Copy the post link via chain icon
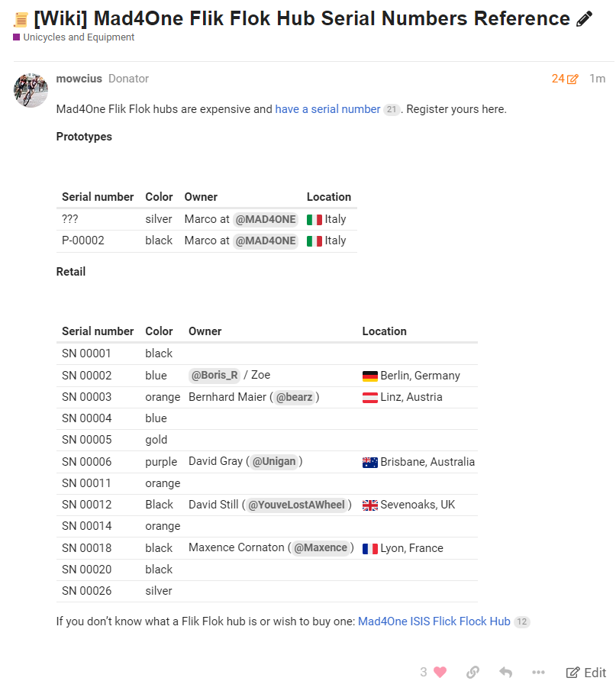This screenshot has width=616, height=694. pos(472,672)
